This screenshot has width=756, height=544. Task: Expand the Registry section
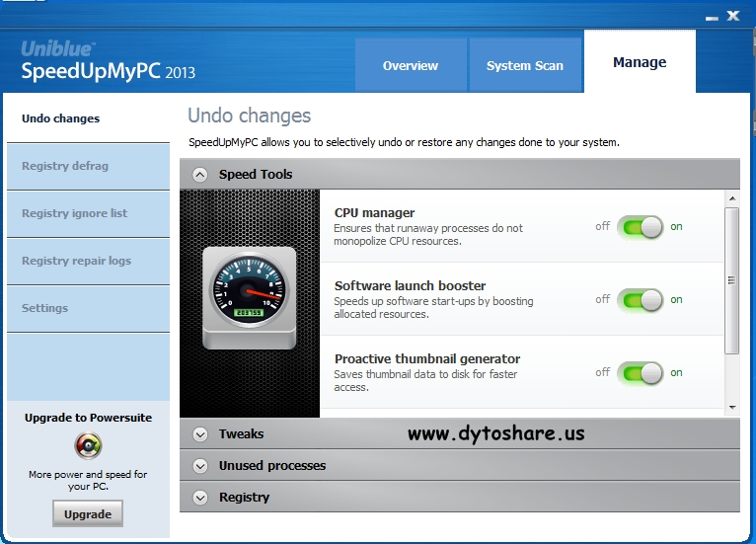tap(200, 498)
